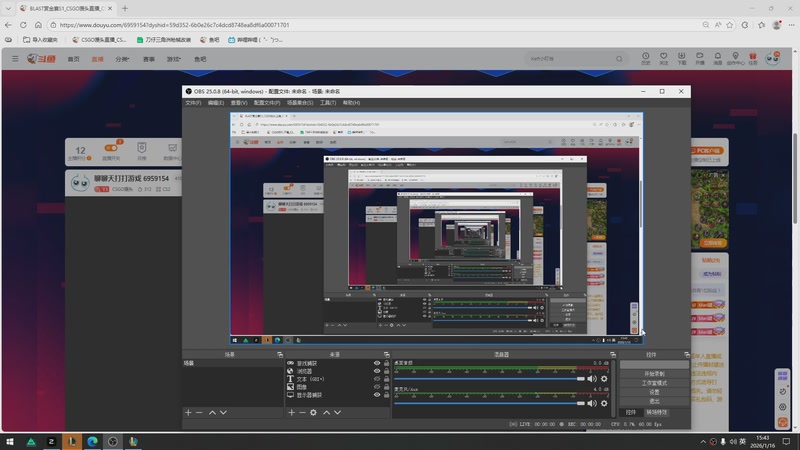Open Douyu 历史 history icon

point(645,58)
